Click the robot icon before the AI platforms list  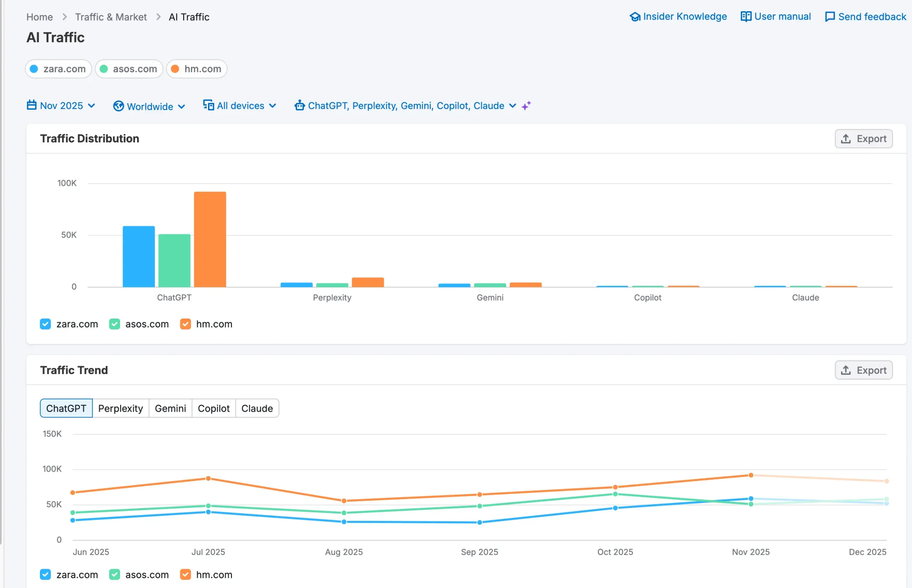[x=300, y=105]
